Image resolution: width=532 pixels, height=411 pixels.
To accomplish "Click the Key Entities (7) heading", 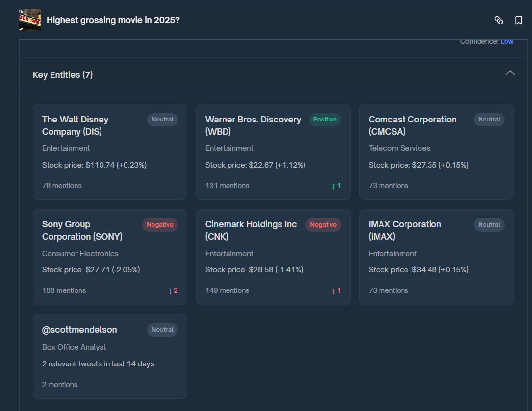I will point(63,75).
